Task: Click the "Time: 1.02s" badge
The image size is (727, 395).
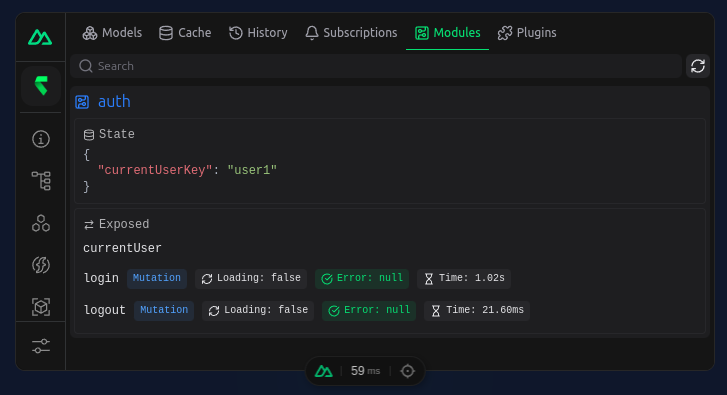Action: coord(464,278)
